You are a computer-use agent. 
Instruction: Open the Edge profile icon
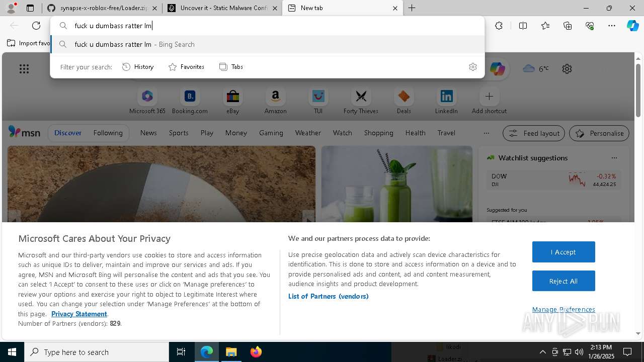[x=11, y=8]
